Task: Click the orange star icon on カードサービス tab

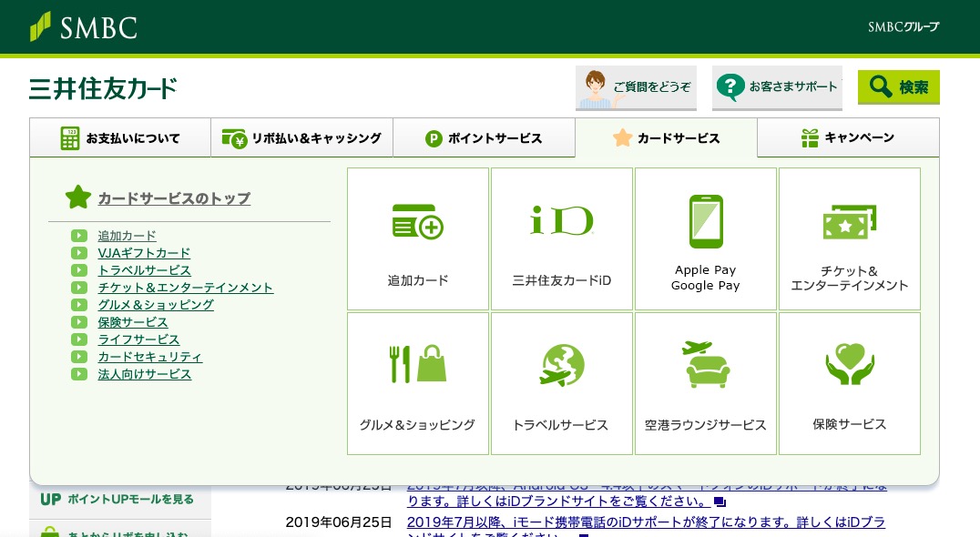Action: pos(622,137)
